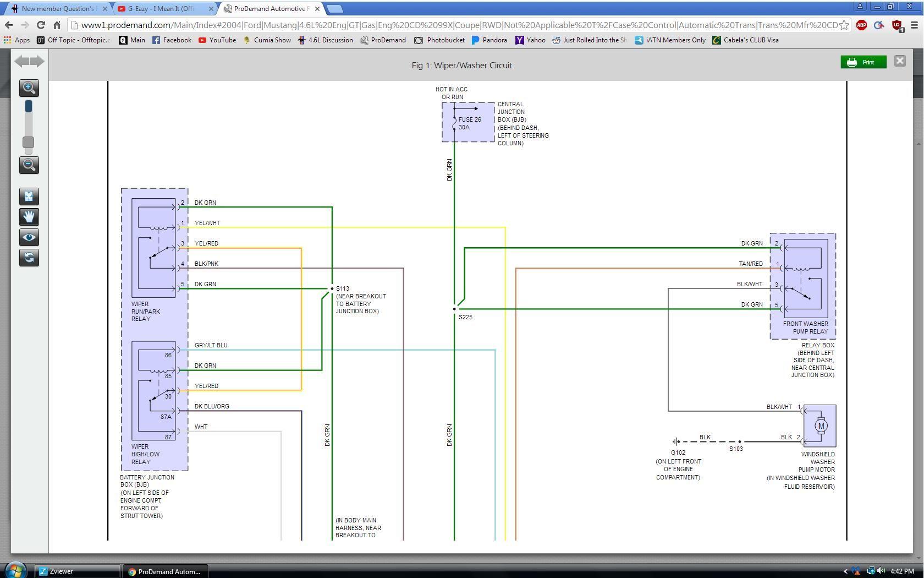The height and width of the screenshot is (578, 924).
Task: Open the Chrome hamburger menu
Action: coord(915,25)
